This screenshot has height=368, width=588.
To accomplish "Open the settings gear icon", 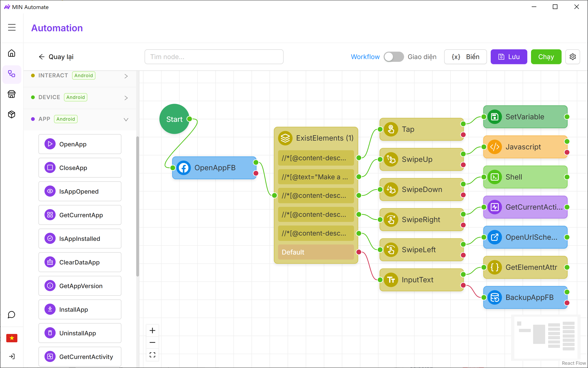I will click(572, 57).
